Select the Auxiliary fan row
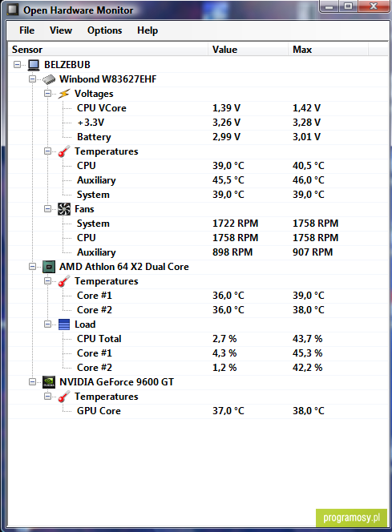392x532 pixels. coord(198,252)
